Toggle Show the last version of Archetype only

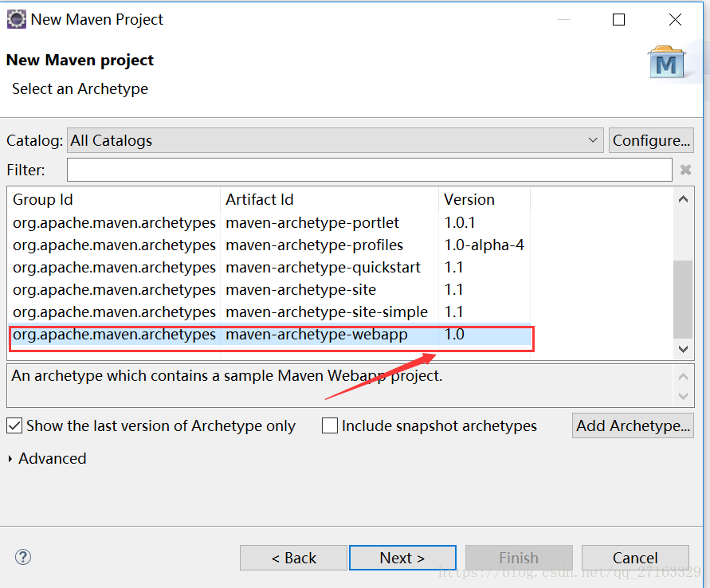tap(14, 425)
